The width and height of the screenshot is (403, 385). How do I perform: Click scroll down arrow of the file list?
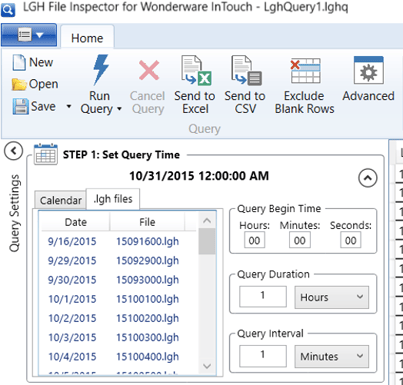207,366
